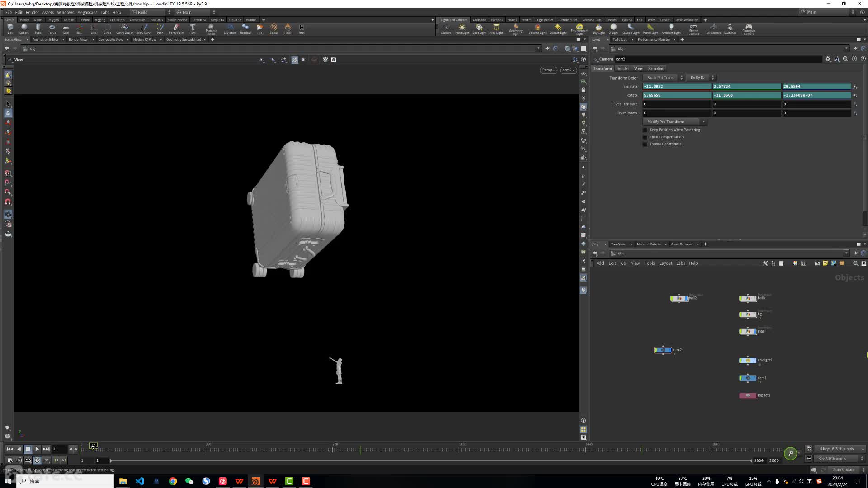This screenshot has height=488, width=868.
Task: Open the 6 keys, 6/6 channels dropdown
Action: [x=840, y=449]
